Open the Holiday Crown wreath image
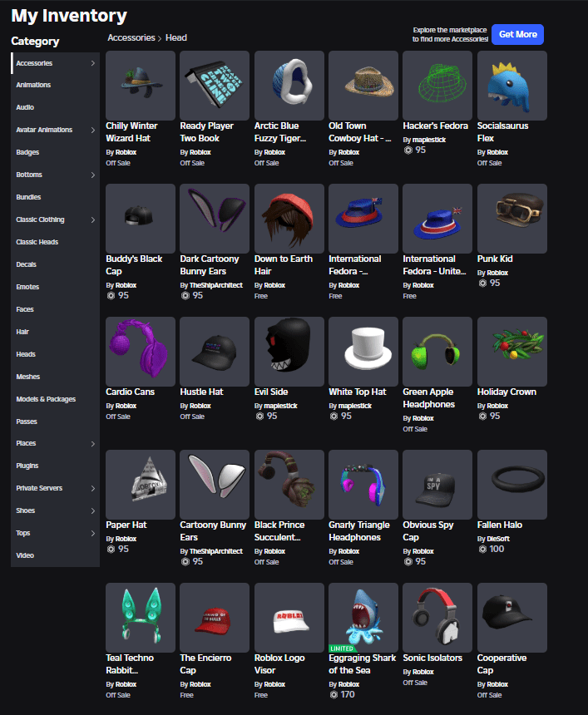 (x=512, y=352)
